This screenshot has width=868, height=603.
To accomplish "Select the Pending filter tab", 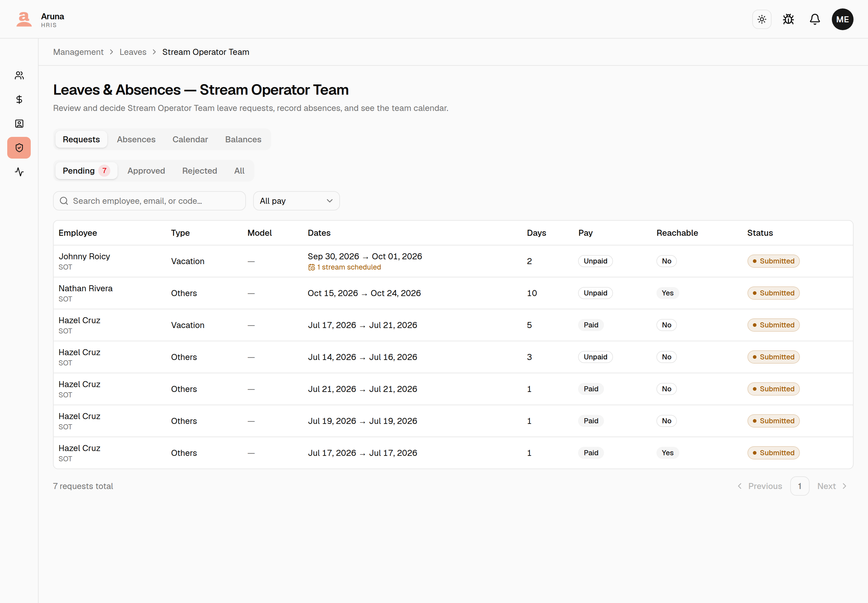I will 86,171.
